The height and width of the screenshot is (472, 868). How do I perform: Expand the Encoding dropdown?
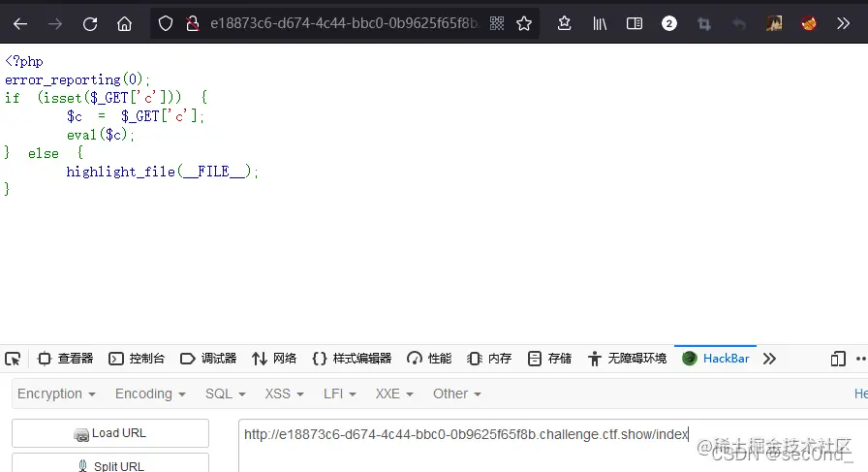coord(150,393)
